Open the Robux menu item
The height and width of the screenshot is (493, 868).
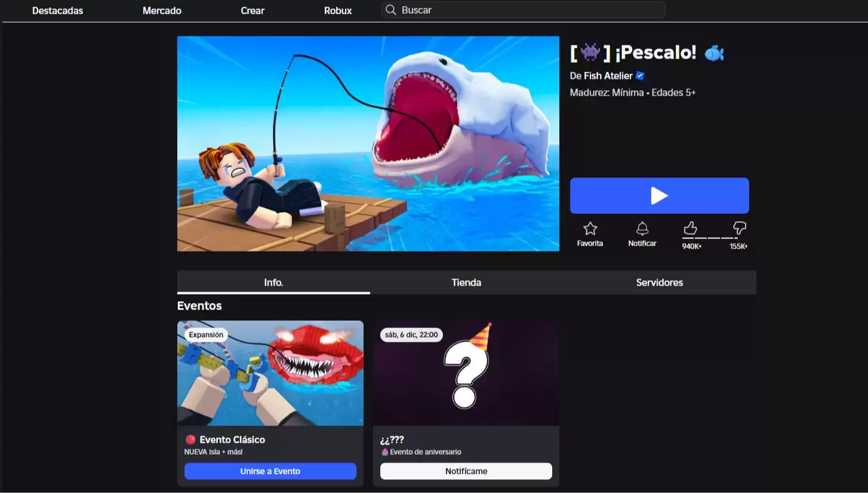pyautogui.click(x=338, y=11)
